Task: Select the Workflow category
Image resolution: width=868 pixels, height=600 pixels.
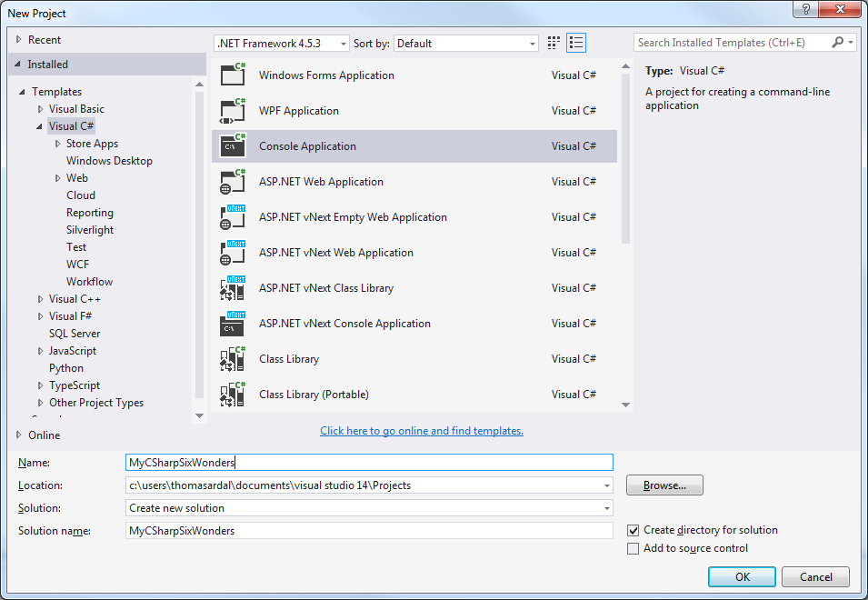Action: point(89,281)
